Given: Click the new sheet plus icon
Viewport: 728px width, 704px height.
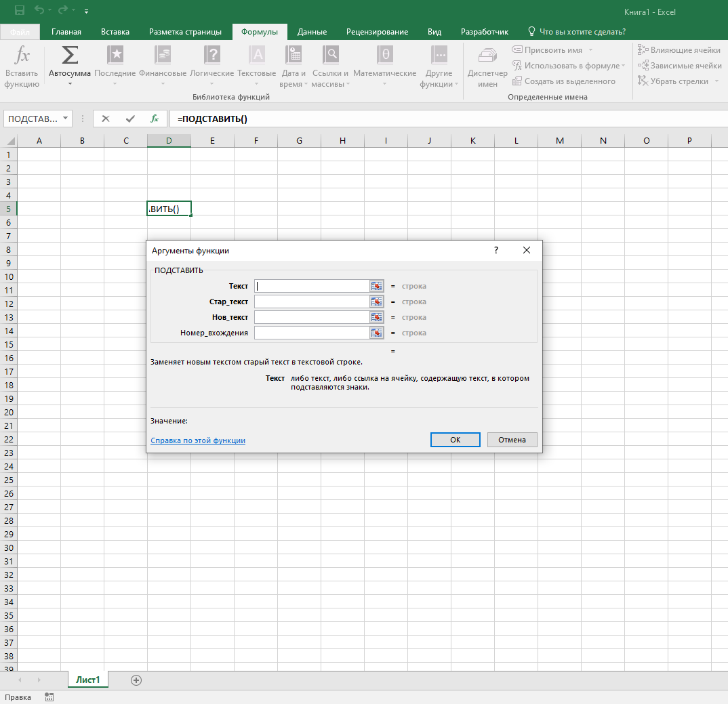Looking at the screenshot, I should coord(136,680).
